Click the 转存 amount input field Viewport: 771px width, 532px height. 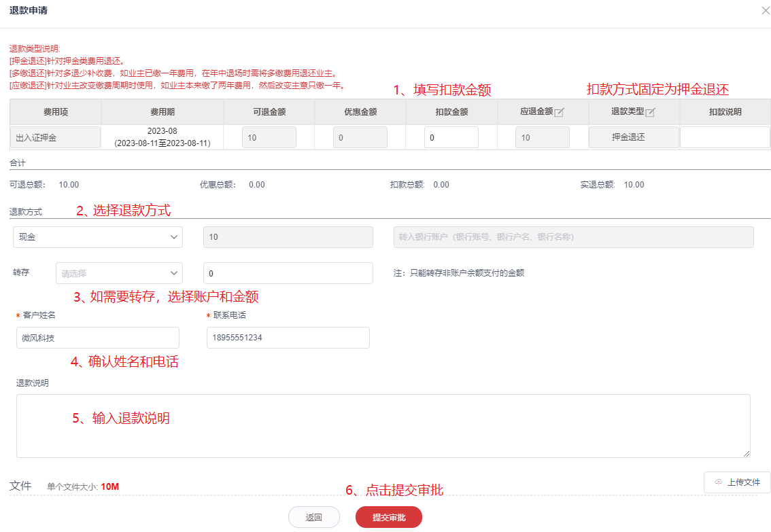(x=288, y=273)
